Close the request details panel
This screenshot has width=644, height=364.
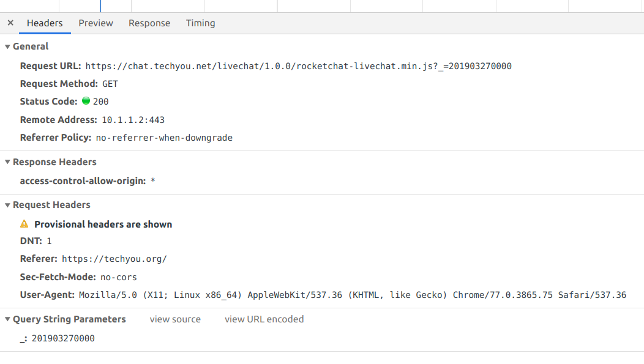pyautogui.click(x=9, y=23)
